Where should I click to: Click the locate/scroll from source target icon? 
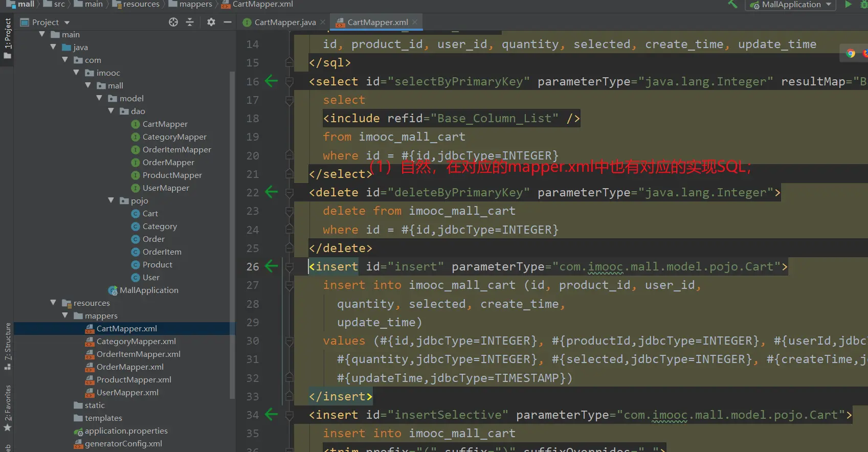coord(173,22)
